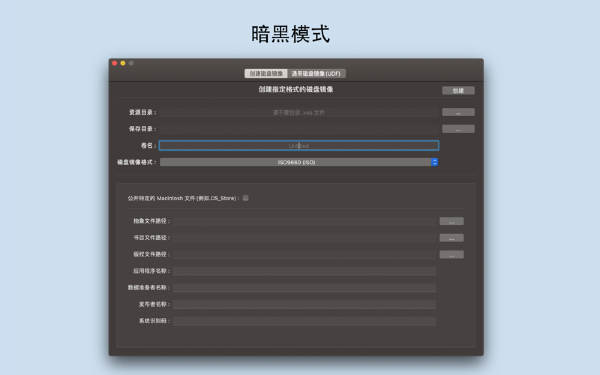Browse for the 抽象文件路径 file
The image size is (600, 375).
click(x=452, y=221)
